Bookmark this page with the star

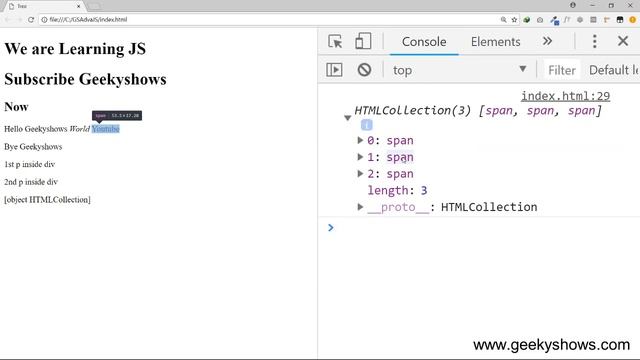coord(514,20)
